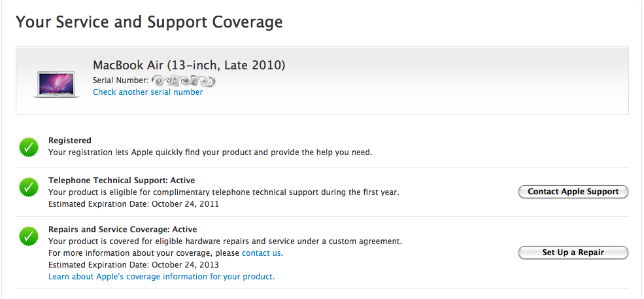Click the green checkmark beside Registered
Viewport: 644px width, 299px height.
pyautogui.click(x=28, y=148)
